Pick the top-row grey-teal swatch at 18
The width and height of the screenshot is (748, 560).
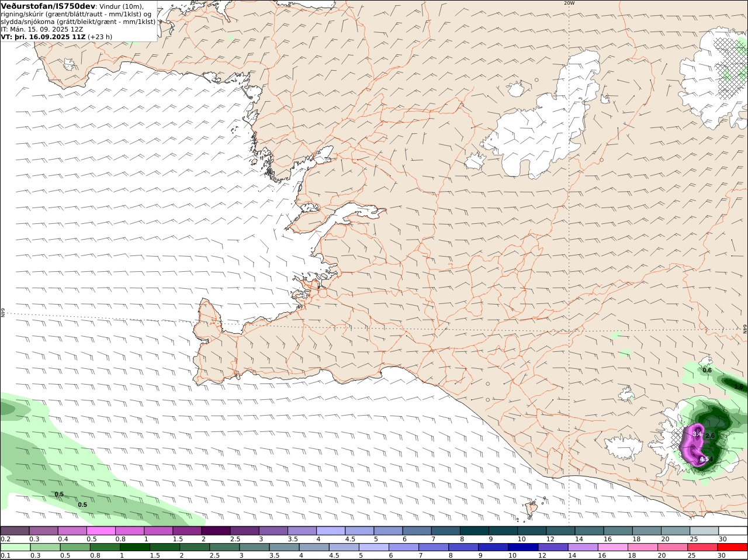[647, 530]
